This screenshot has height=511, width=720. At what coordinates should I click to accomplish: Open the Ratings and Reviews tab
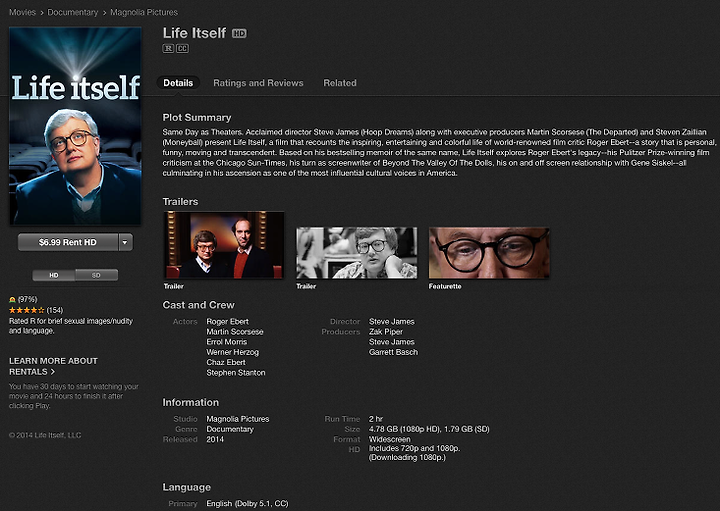click(x=258, y=83)
